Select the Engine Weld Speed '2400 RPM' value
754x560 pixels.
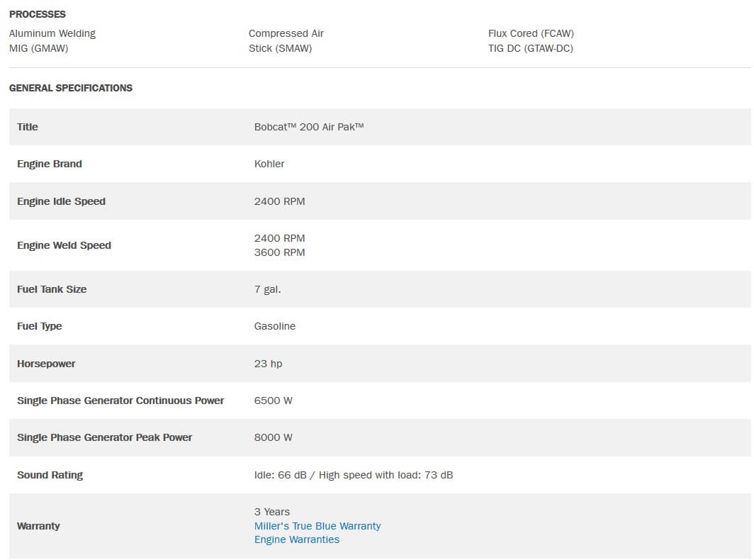[x=279, y=238]
